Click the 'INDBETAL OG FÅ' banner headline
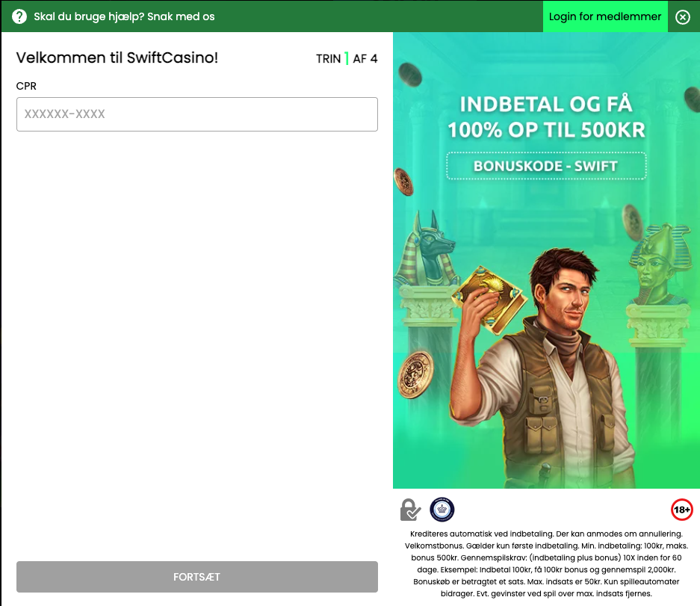 (x=546, y=103)
